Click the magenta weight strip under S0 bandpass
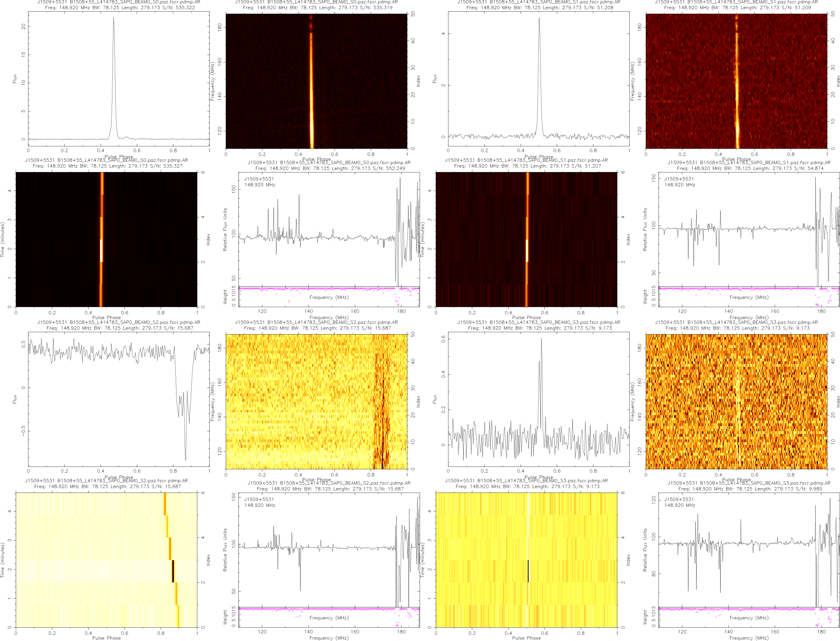The width and height of the screenshot is (840, 641). [x=329, y=289]
